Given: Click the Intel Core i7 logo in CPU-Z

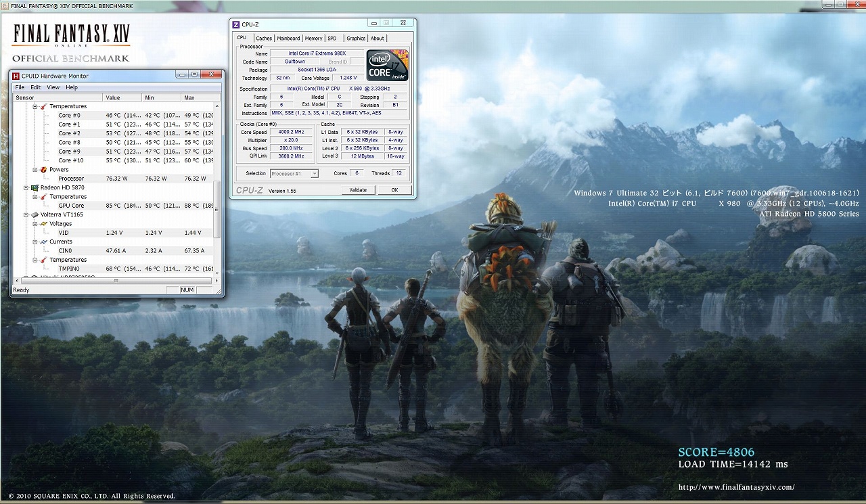Looking at the screenshot, I should (387, 65).
